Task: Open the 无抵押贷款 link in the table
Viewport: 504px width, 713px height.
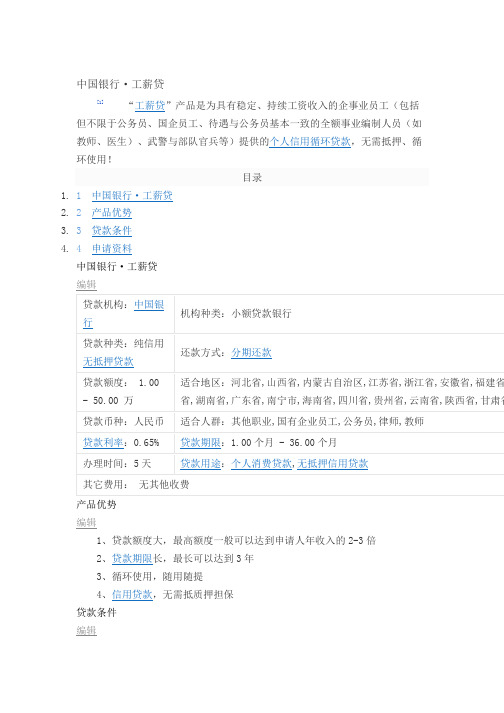Action: coord(108,362)
